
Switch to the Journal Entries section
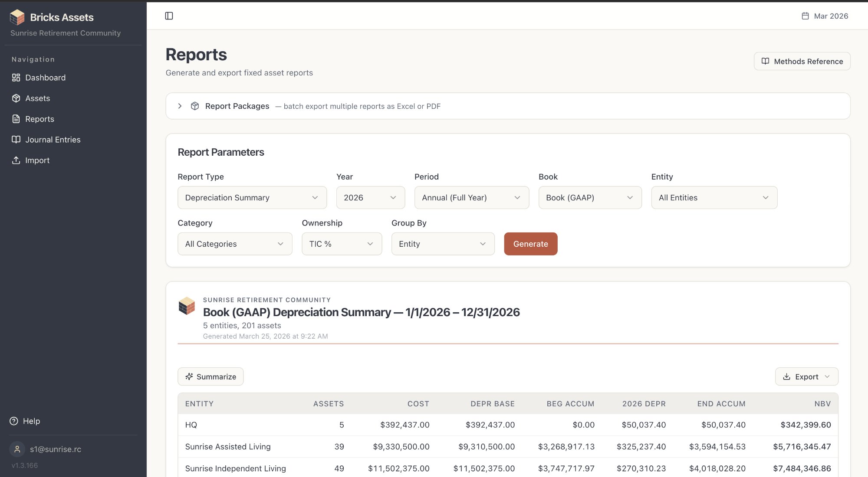click(53, 139)
